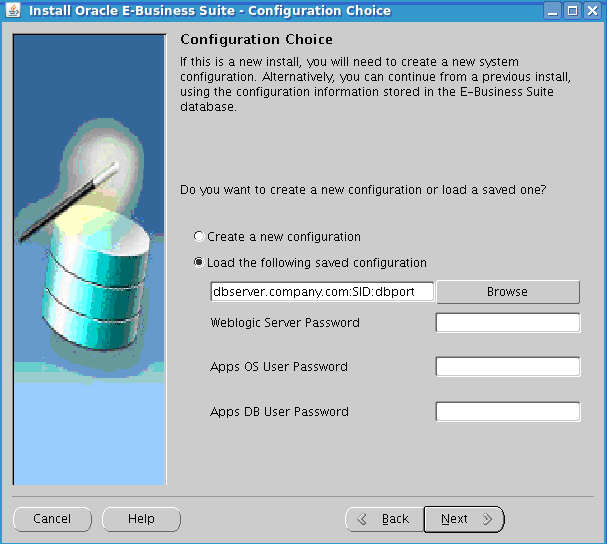Click Browse to locate configuration

(508, 292)
